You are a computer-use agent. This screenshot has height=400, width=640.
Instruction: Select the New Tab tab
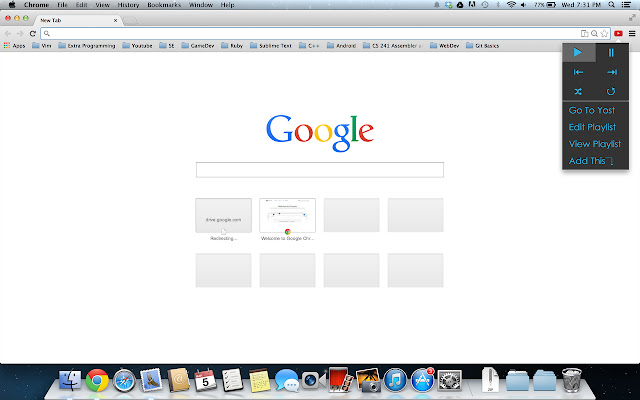tap(78, 20)
